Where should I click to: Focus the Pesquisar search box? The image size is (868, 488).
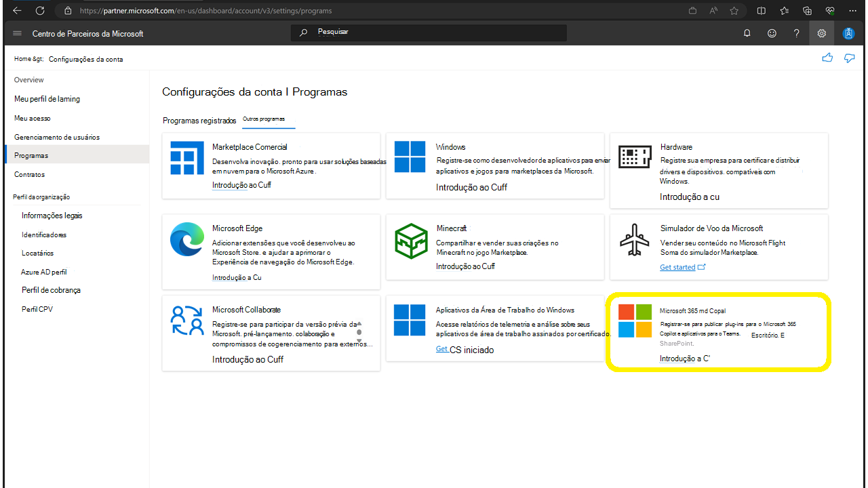pos(429,32)
